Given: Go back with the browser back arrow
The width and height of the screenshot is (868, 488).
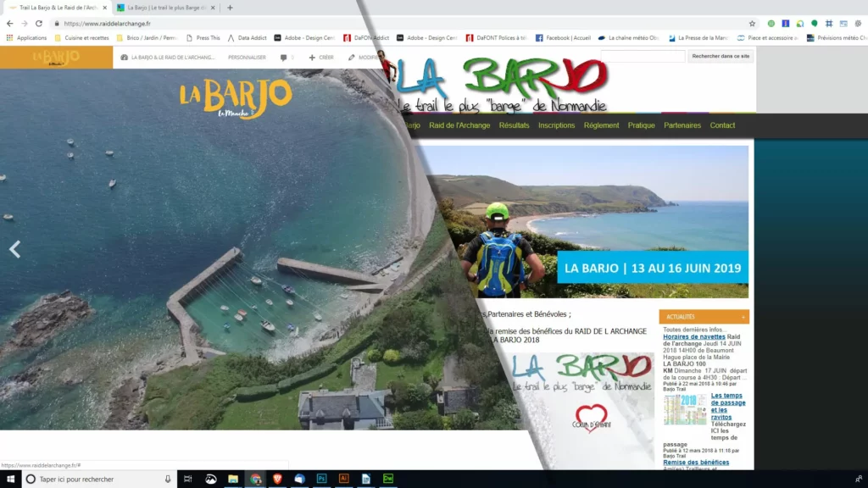Looking at the screenshot, I should (9, 24).
